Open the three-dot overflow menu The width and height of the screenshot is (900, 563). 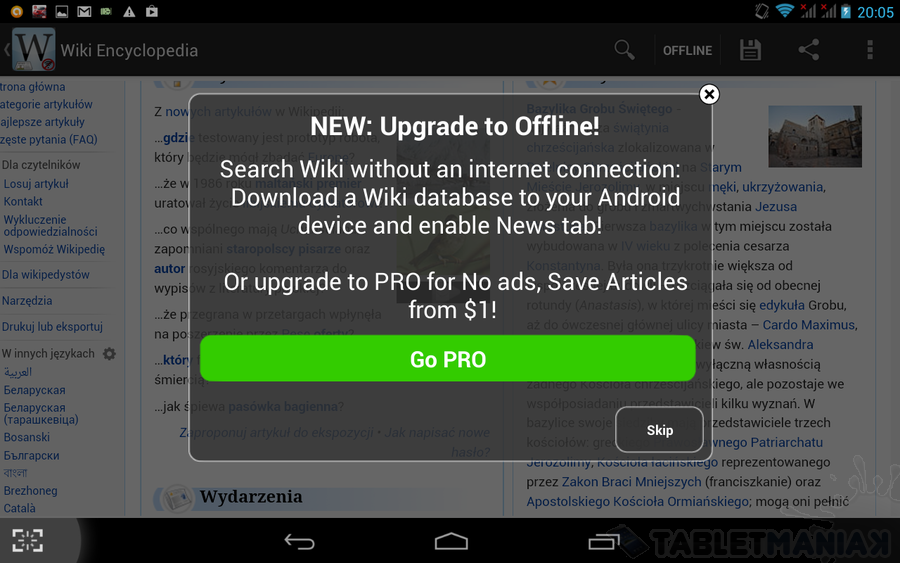click(x=870, y=50)
